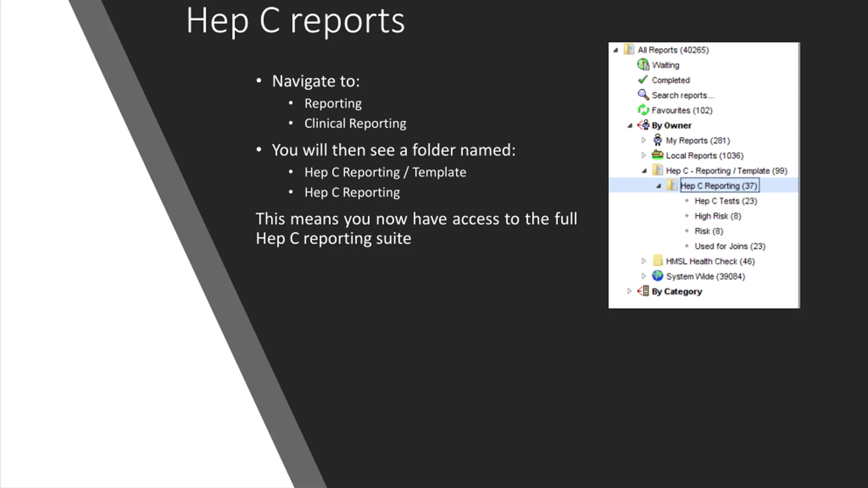The width and height of the screenshot is (868, 488).
Task: Click the HMSL Health Check folder icon
Action: point(658,261)
